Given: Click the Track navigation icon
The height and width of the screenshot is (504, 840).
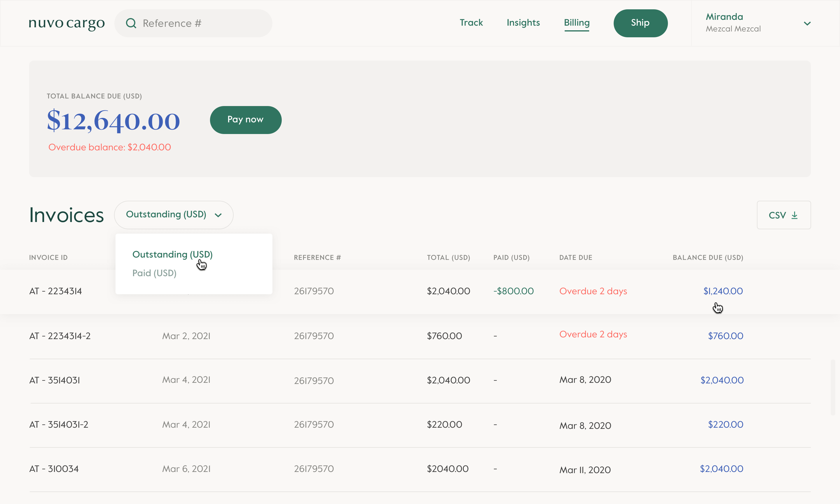Looking at the screenshot, I should pos(471,23).
